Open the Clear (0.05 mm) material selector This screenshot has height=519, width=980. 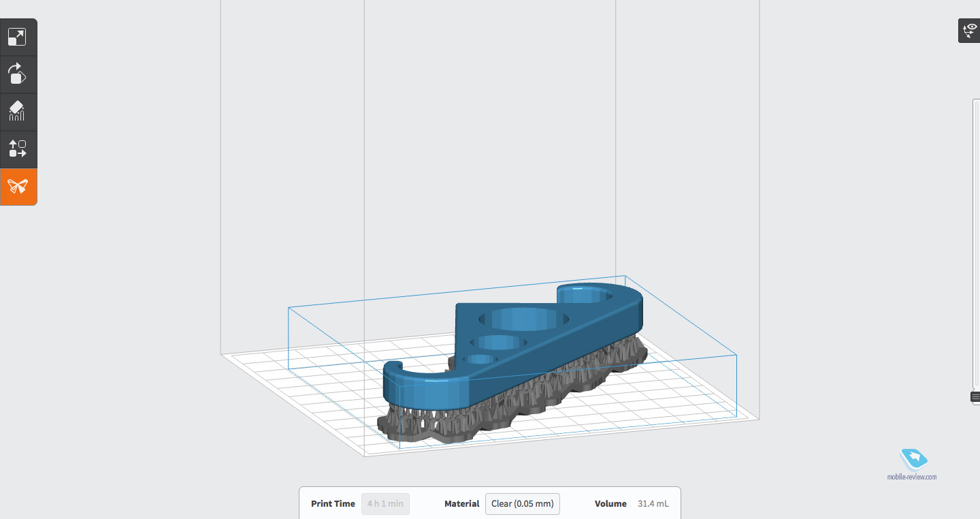tap(522, 504)
